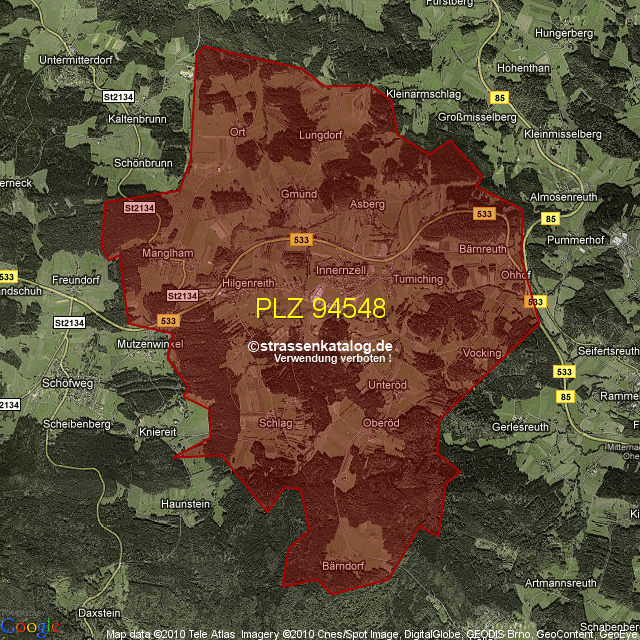
Task: Click the St2134 shield above Manglham
Action: point(140,208)
